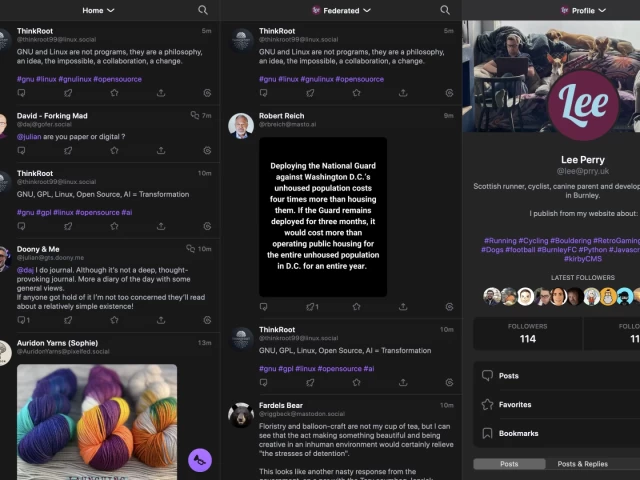Open #opensource hashtag in Federated top post
Image resolution: width=640 pixels, height=480 pixels.
point(360,79)
